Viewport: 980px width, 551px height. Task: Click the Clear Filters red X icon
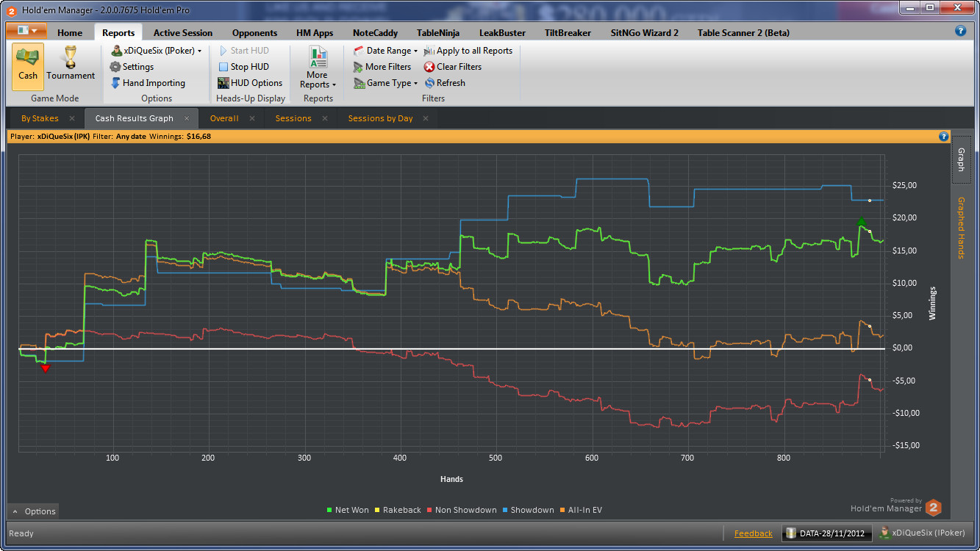pos(429,67)
